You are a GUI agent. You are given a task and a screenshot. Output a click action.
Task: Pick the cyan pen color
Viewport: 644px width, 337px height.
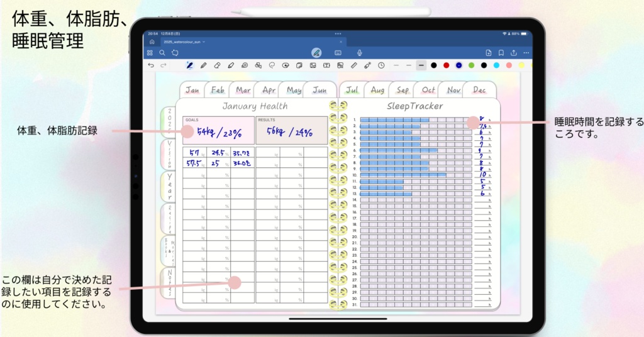tap(497, 65)
